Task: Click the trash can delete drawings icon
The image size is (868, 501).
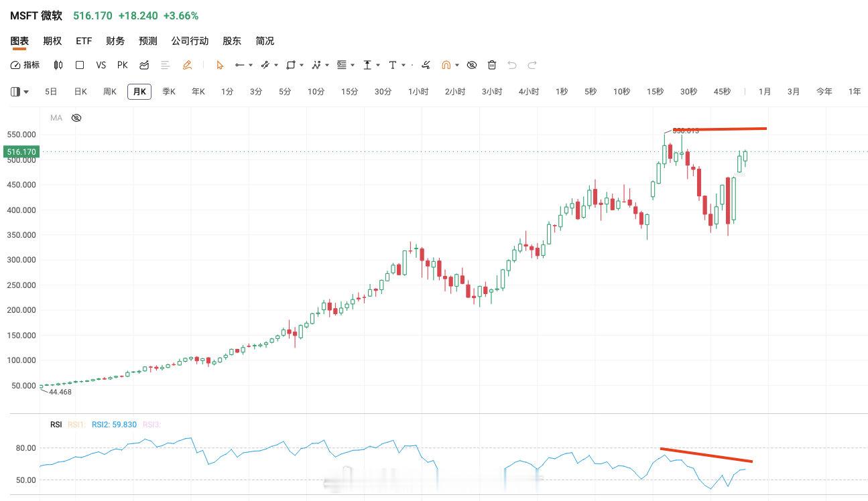Action: (492, 65)
